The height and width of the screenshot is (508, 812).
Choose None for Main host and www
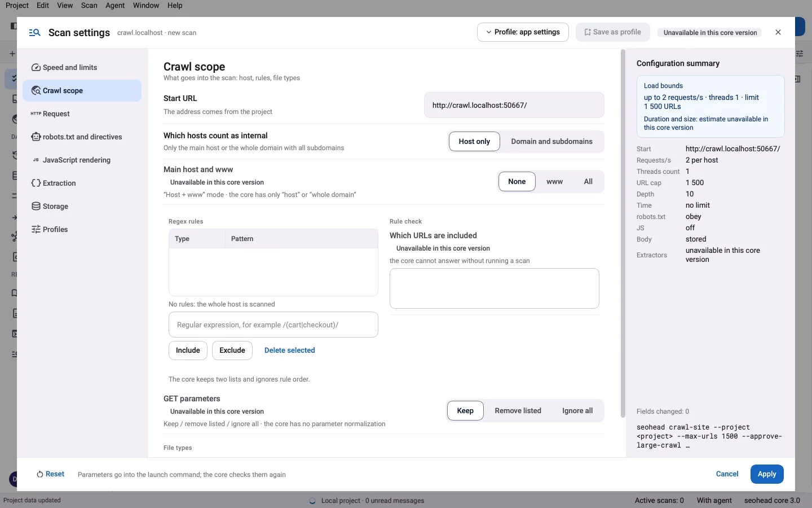click(517, 182)
